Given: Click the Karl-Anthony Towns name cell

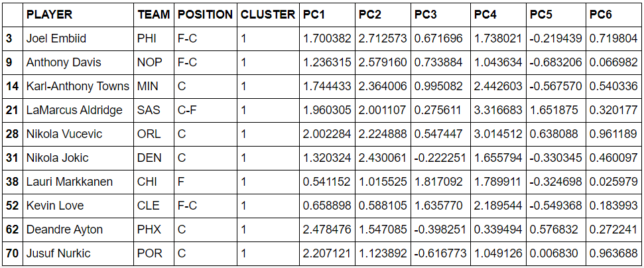Looking at the screenshot, I should pyautogui.click(x=78, y=86).
